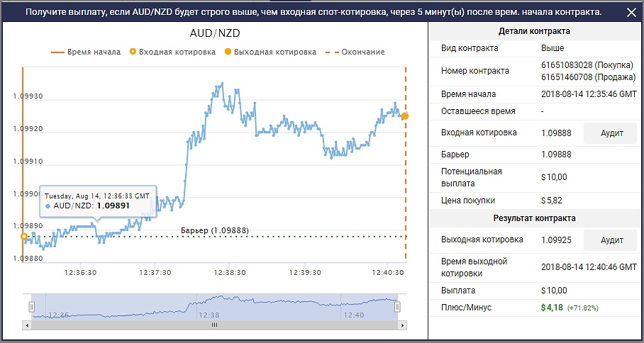Click the navigator scrollbar left arrow
The height and width of the screenshot is (343, 644).
[28, 325]
